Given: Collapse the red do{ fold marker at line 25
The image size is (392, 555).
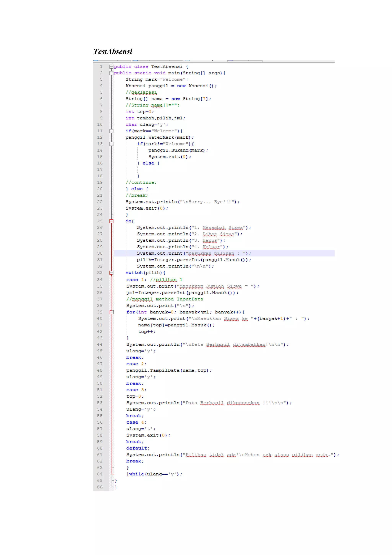Looking at the screenshot, I should pyautogui.click(x=111, y=221).
